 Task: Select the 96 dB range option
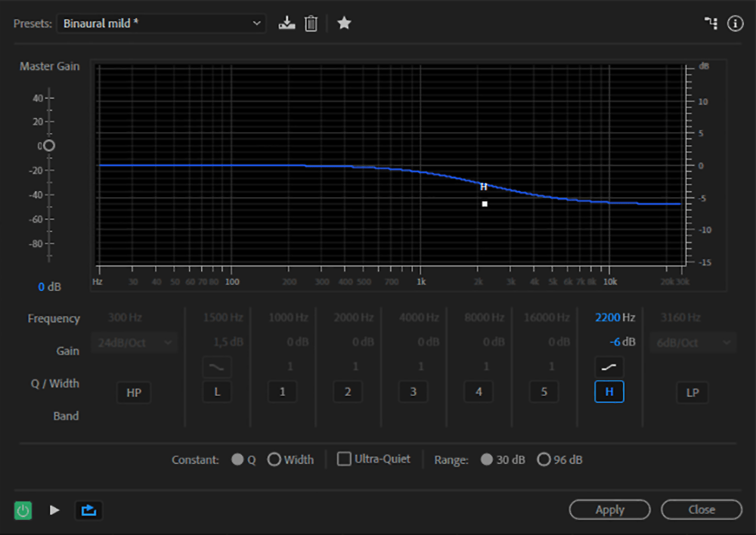544,459
